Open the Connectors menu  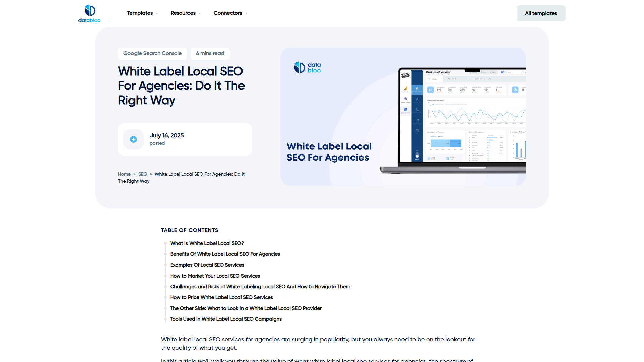(x=228, y=13)
